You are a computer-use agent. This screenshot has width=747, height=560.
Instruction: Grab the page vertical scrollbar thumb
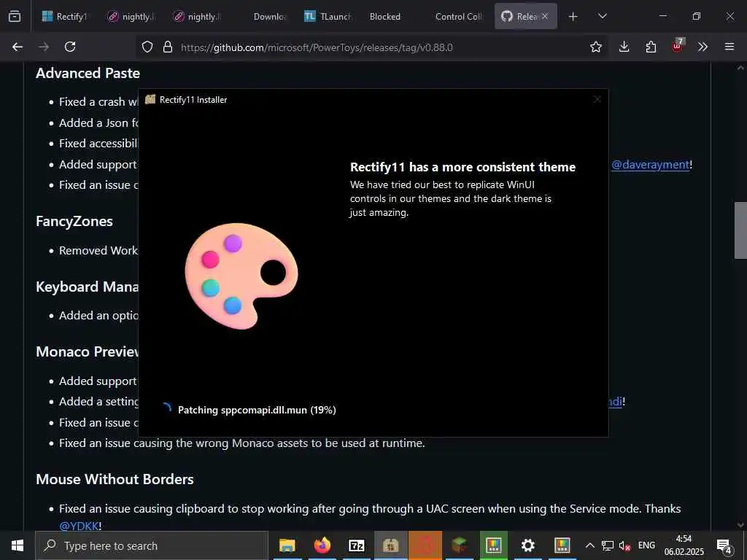(740, 230)
